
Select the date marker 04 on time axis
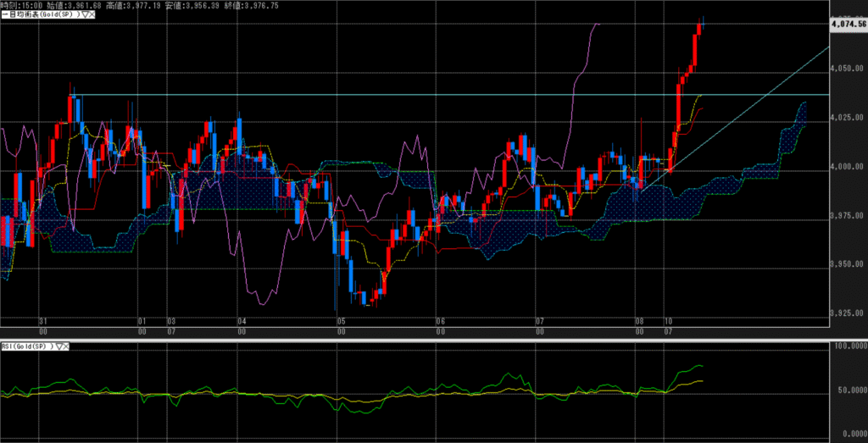(x=242, y=322)
